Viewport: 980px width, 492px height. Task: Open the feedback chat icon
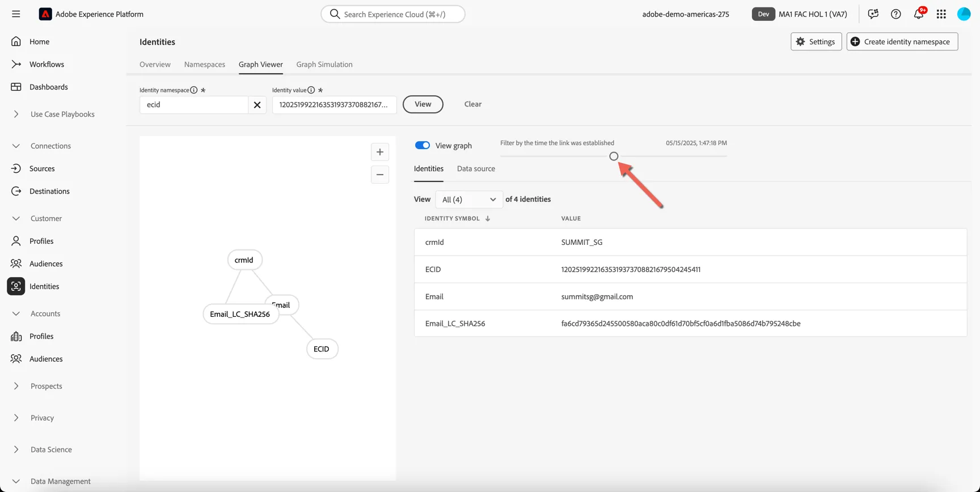tap(873, 14)
